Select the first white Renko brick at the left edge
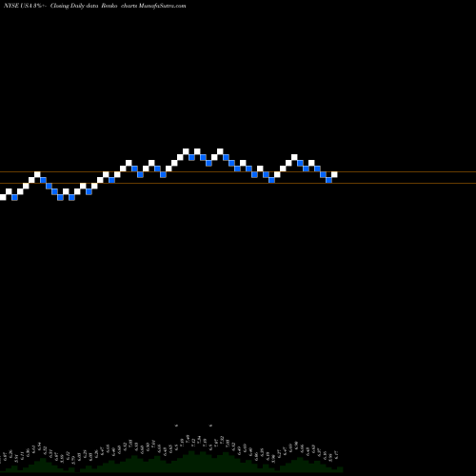Viewport: 476px width, 476px height. tap(3, 197)
